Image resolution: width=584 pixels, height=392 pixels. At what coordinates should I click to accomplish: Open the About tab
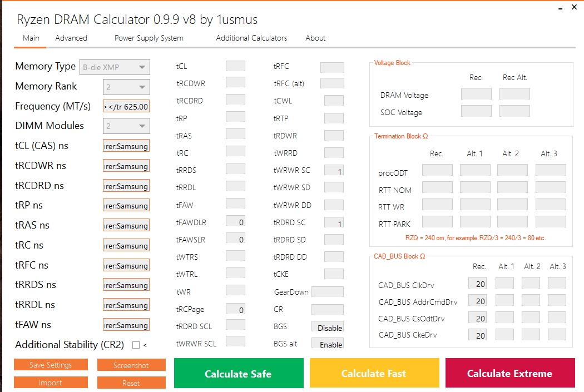click(315, 38)
